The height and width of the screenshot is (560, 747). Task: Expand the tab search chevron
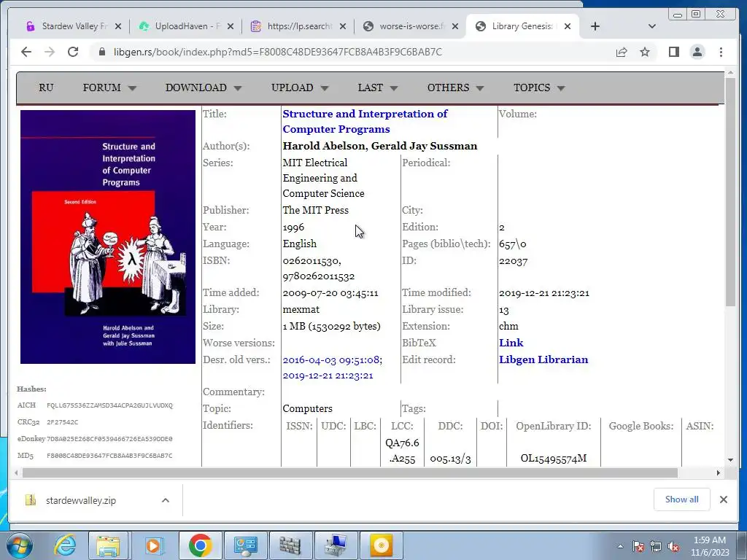652,26
